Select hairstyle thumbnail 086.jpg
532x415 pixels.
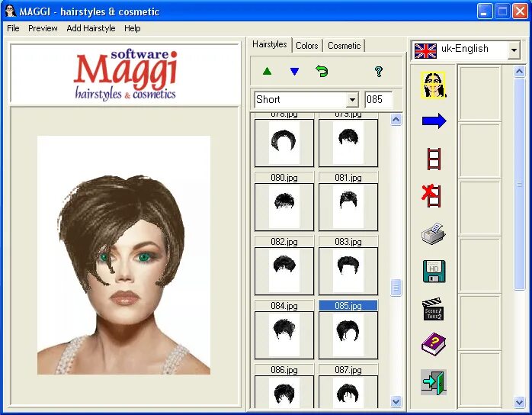pos(284,391)
